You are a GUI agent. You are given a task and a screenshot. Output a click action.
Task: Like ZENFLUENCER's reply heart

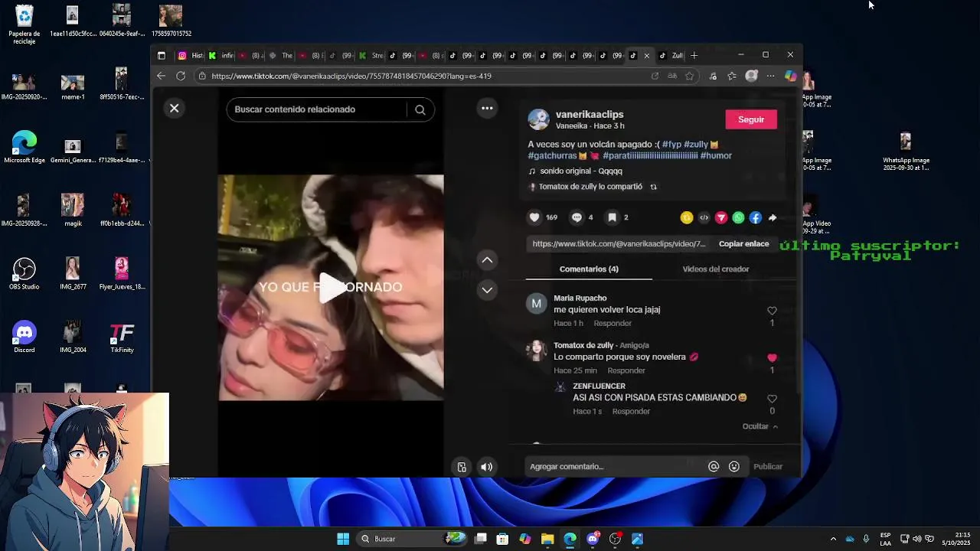click(x=772, y=399)
